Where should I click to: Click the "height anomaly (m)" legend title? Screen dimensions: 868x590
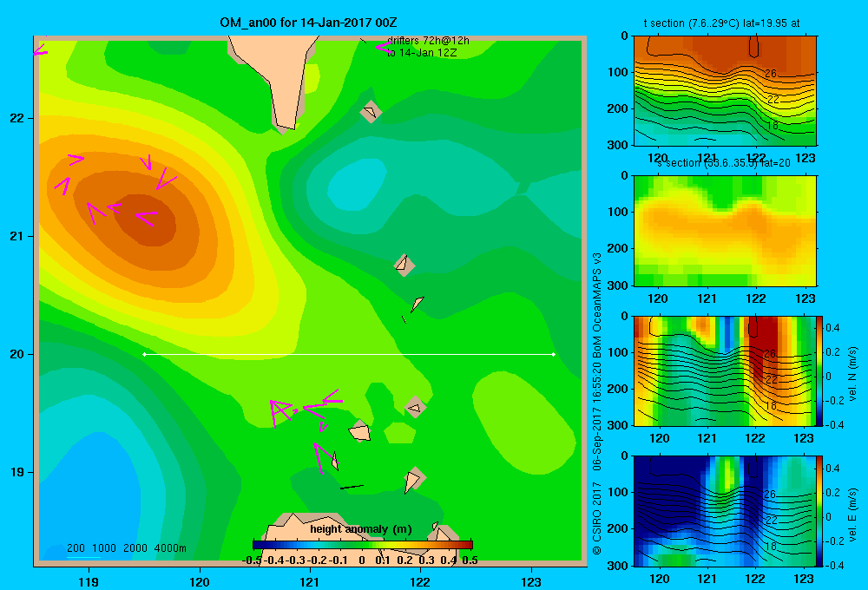(361, 529)
